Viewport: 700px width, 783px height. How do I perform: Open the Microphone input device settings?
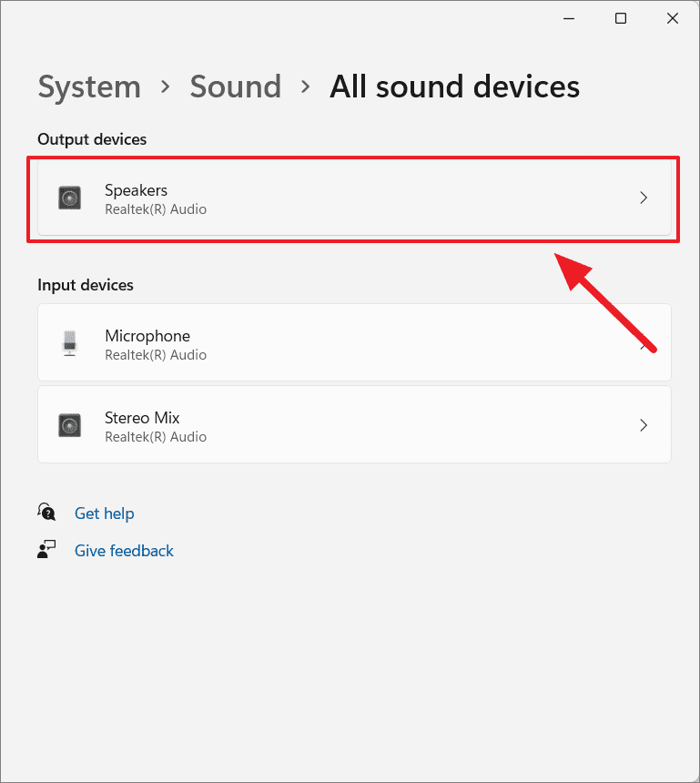click(x=353, y=343)
